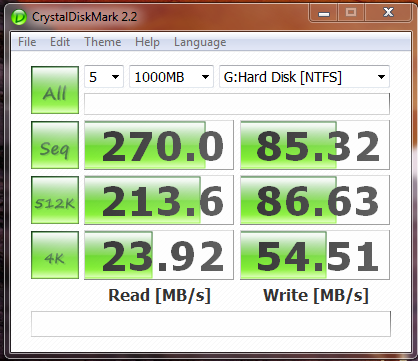Open the Language menu
This screenshot has height=361, width=418.
tap(200, 42)
